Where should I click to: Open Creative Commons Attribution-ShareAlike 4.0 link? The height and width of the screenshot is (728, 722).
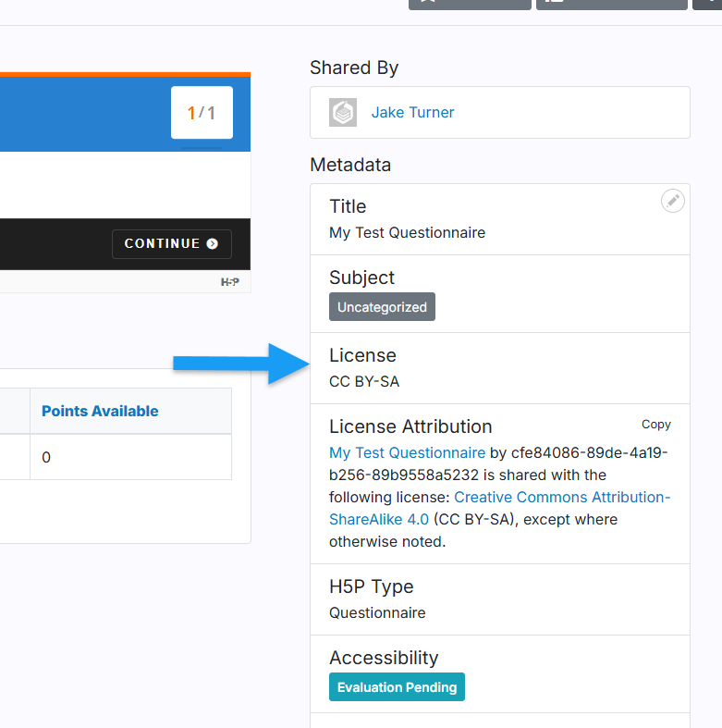(500, 508)
